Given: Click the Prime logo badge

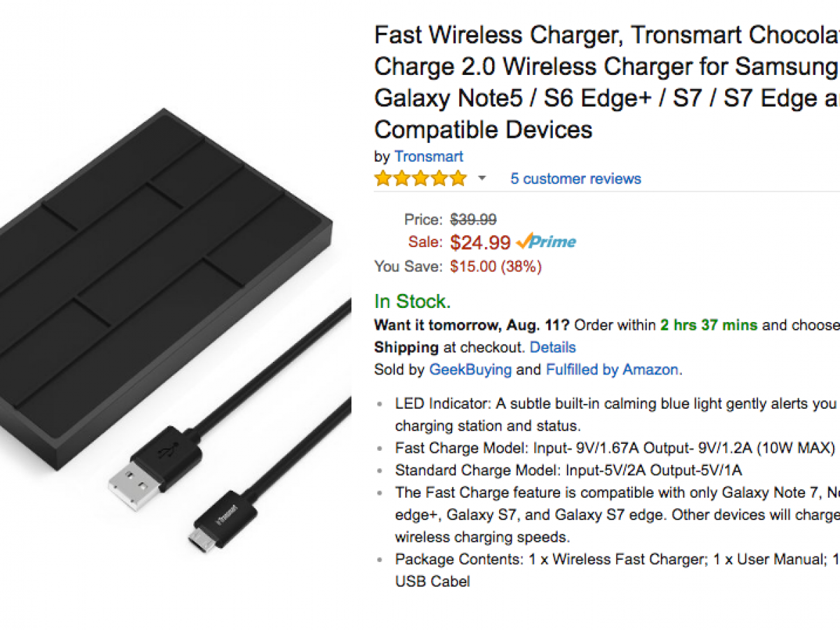Looking at the screenshot, I should tap(546, 242).
